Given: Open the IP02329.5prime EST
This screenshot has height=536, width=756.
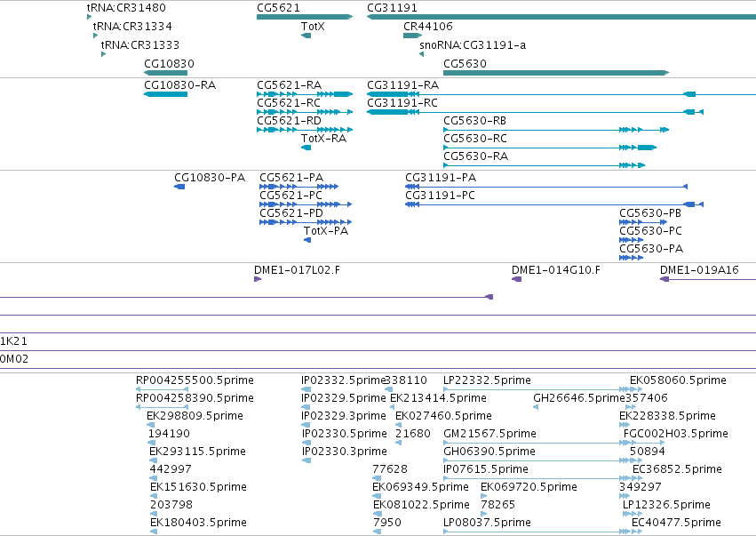Looking at the screenshot, I should point(306,407).
